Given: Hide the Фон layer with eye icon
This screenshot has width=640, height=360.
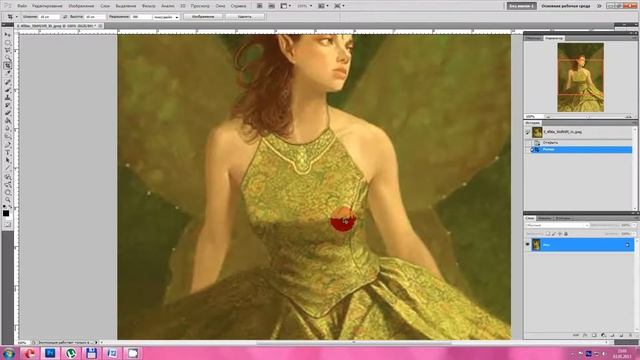Looking at the screenshot, I should (527, 244).
